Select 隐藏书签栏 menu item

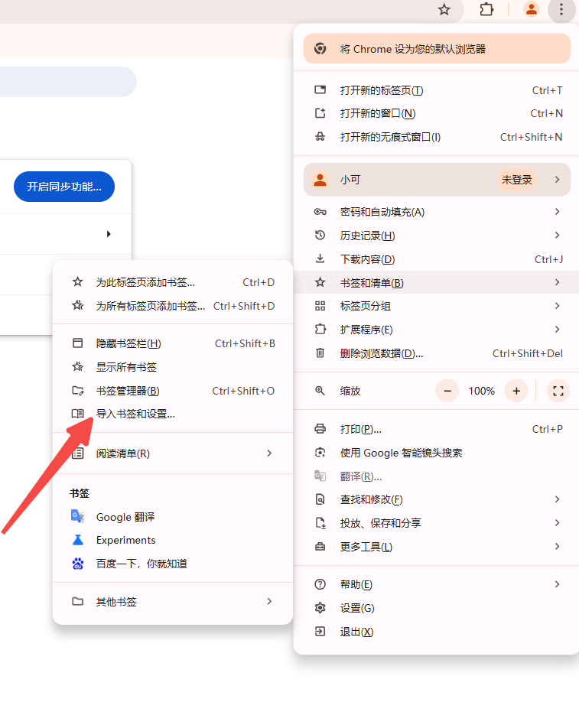click(x=173, y=343)
